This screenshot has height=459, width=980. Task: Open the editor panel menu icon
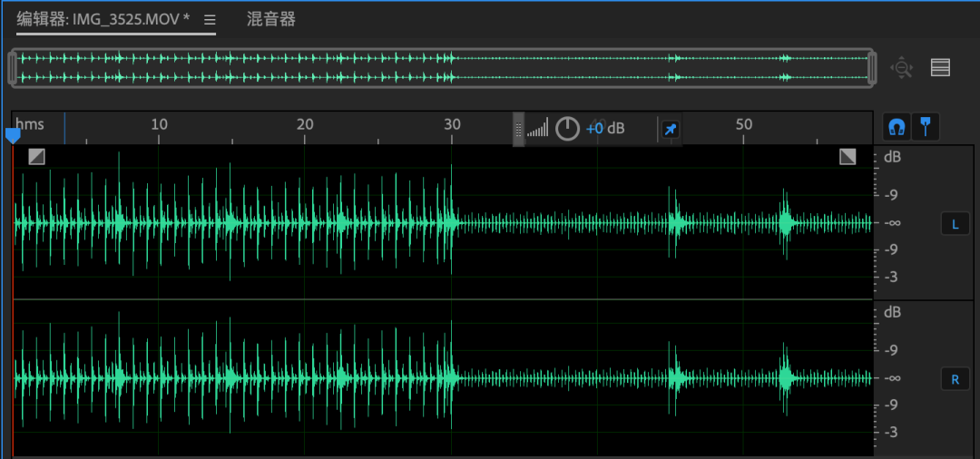coord(210,20)
